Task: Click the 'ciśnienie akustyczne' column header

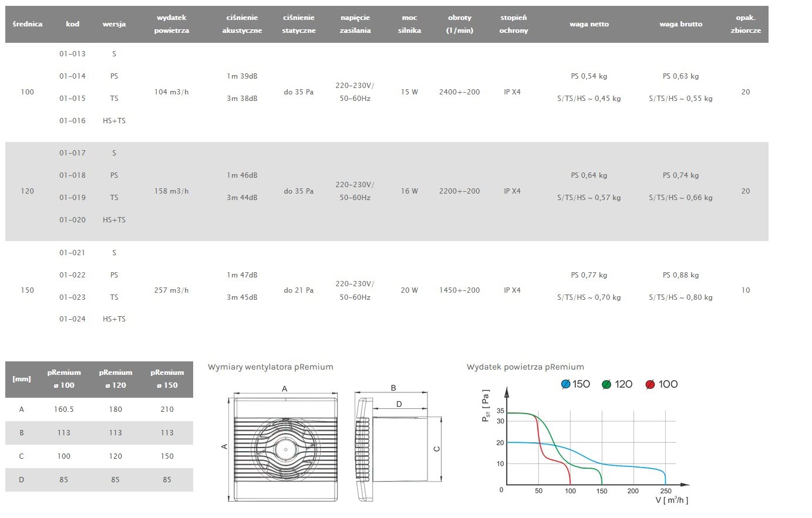Action: click(x=242, y=24)
